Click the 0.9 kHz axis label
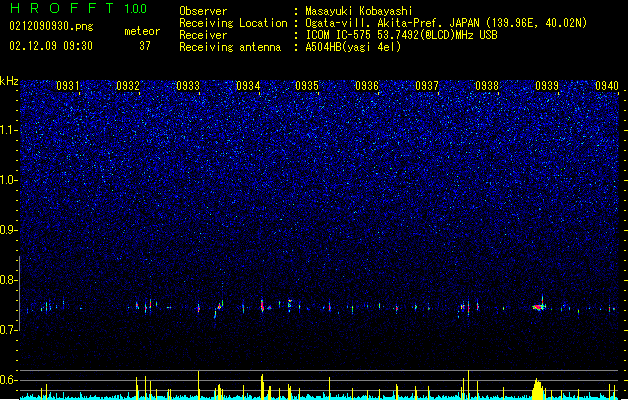This screenshot has height=400, width=629. coord(9,230)
